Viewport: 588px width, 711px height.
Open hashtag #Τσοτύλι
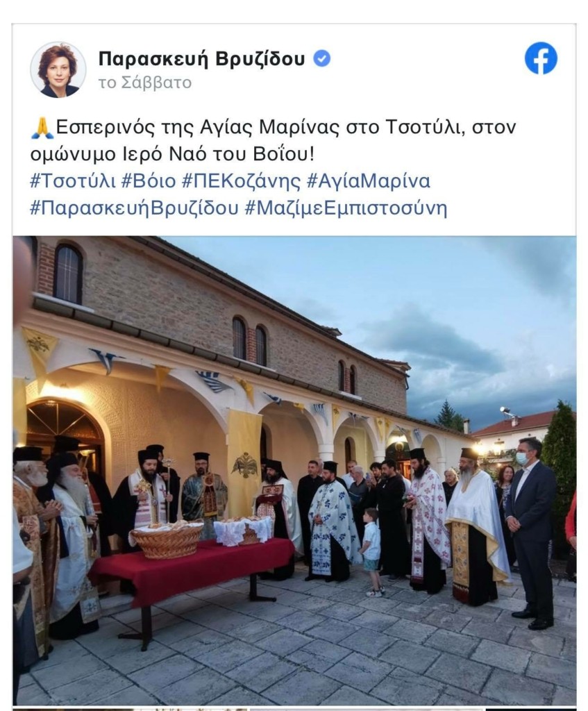(x=72, y=181)
